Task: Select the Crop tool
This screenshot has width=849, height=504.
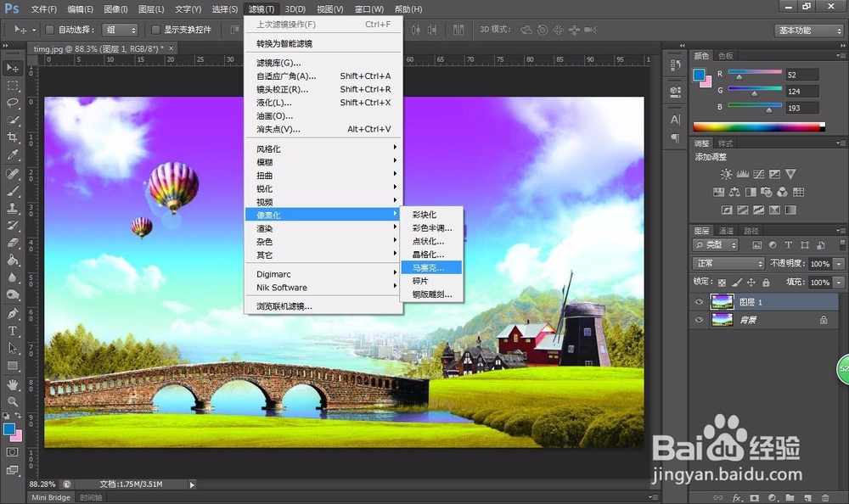Action: 12,137
